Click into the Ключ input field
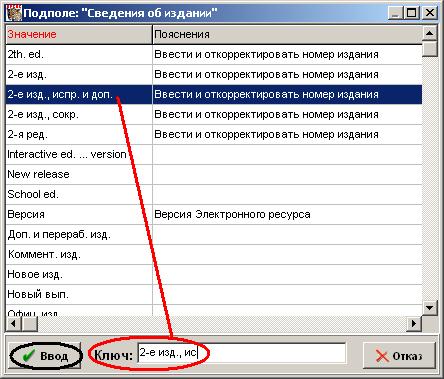The height and width of the screenshot is (379, 444). (242, 353)
